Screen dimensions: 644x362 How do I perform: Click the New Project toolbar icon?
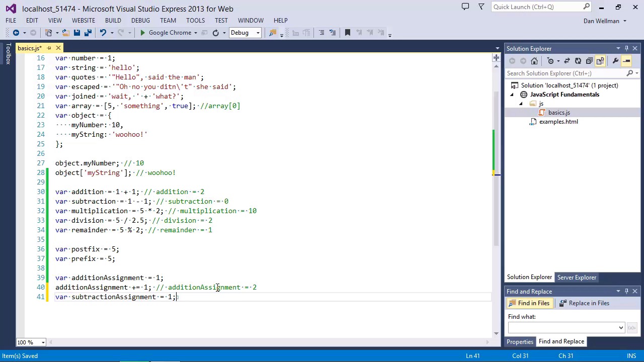[x=48, y=33]
